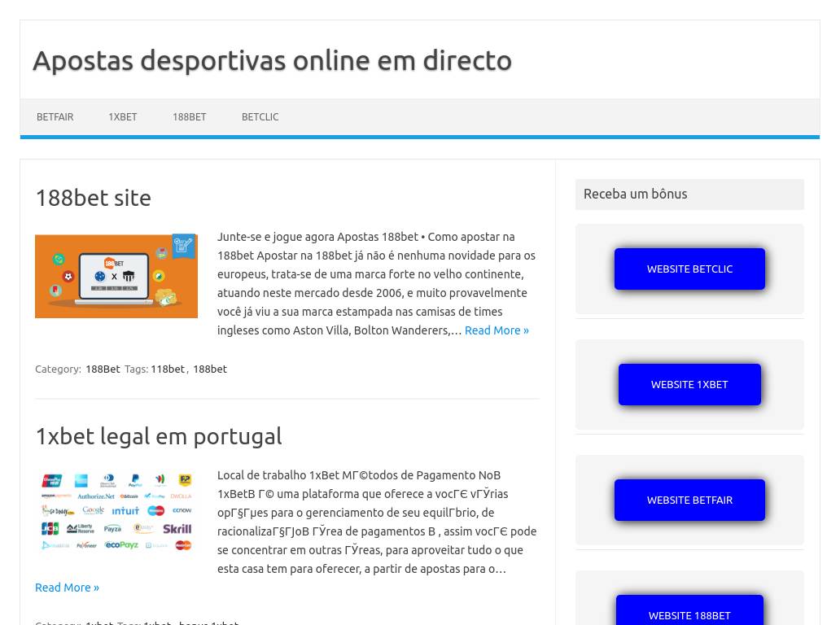Open the Betclic navigation item
This screenshot has width=840, height=625.
260,117
